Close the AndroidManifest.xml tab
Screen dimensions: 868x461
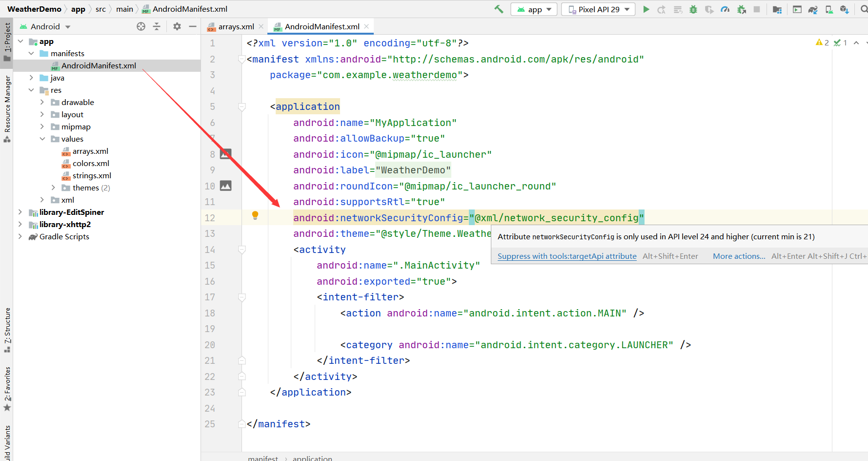click(366, 26)
